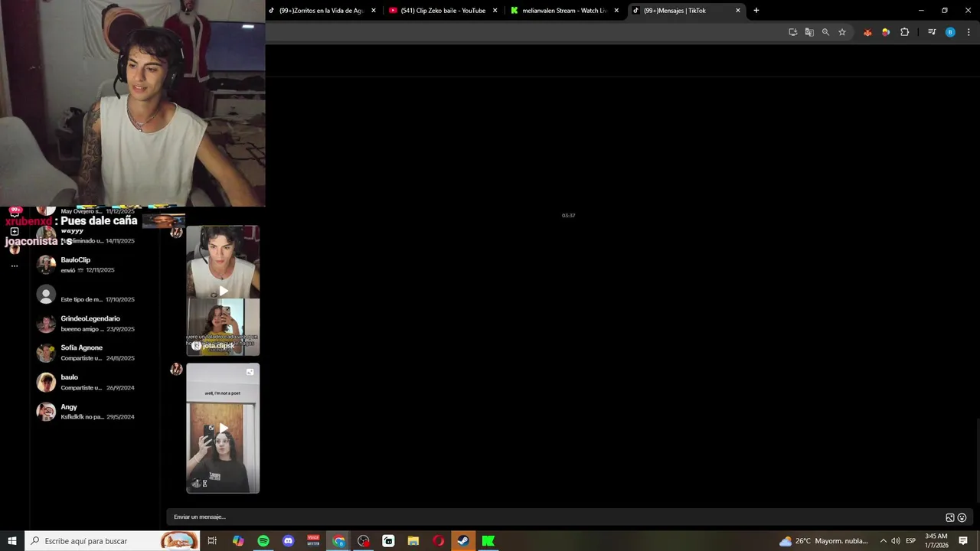The height and width of the screenshot is (551, 980).
Task: Open the Windows notification center icon
Action: 963,541
